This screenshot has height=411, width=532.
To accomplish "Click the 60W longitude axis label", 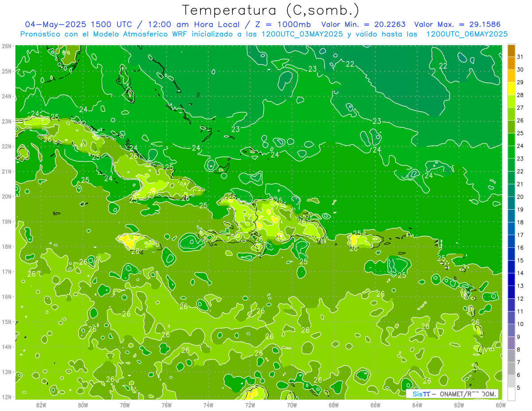I will [501, 405].
